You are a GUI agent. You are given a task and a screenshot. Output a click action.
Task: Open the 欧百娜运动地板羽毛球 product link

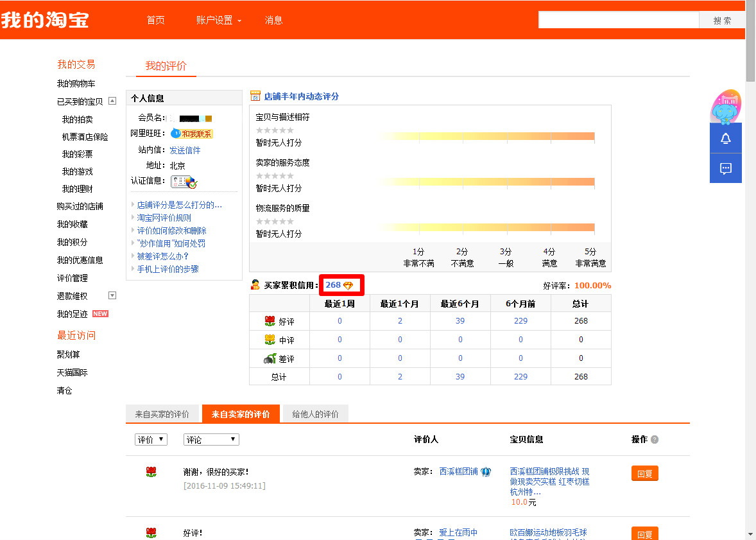point(548,533)
